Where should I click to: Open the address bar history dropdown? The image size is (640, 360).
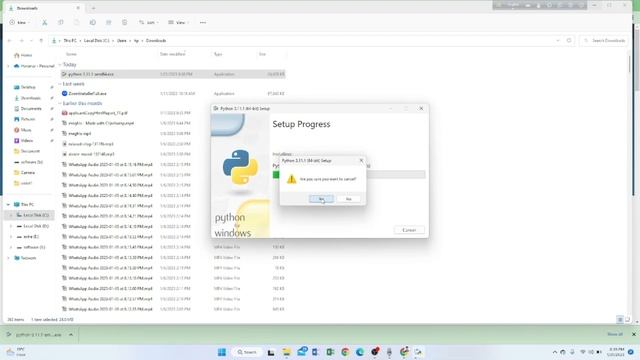[x=558, y=40]
